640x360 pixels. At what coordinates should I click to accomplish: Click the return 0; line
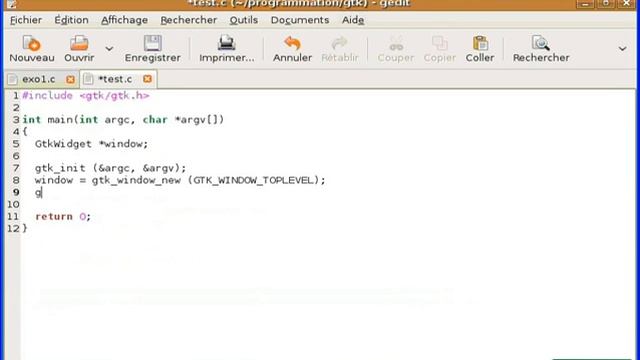point(63,216)
